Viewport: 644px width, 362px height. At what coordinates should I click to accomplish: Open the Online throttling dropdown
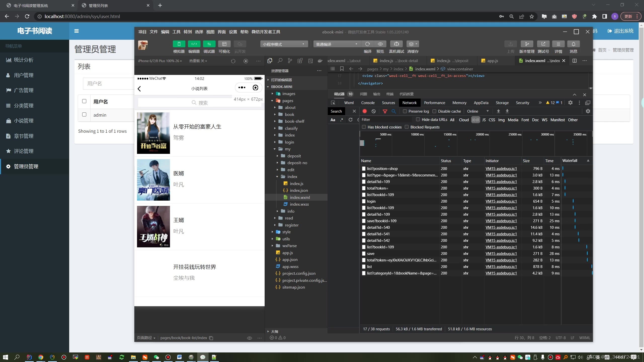(478, 111)
